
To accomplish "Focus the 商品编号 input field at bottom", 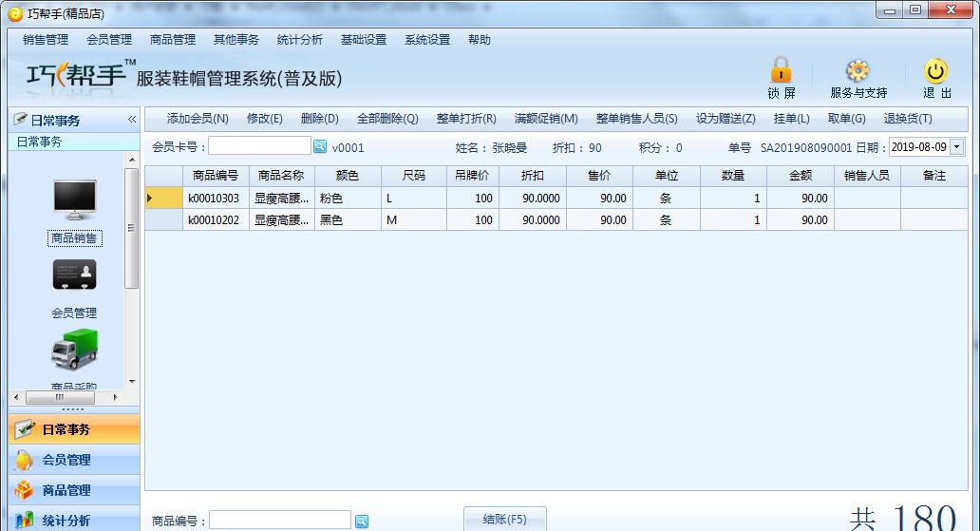I will tap(280, 520).
